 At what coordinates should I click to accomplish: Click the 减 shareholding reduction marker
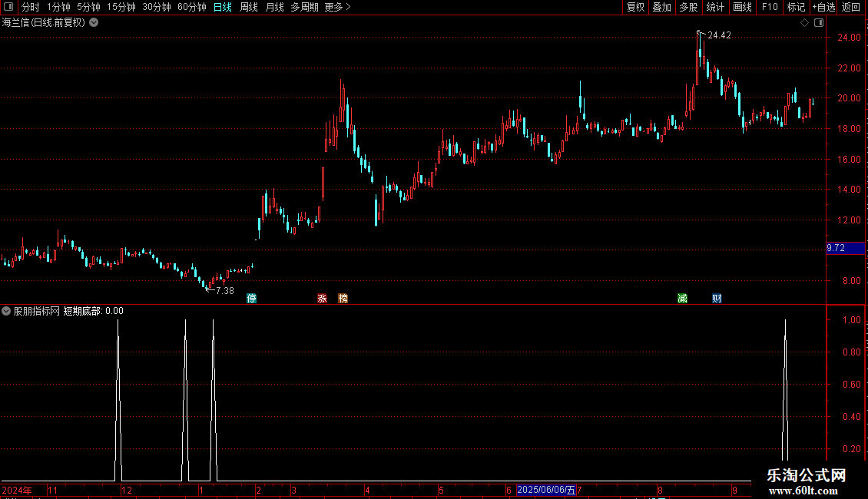tap(683, 298)
